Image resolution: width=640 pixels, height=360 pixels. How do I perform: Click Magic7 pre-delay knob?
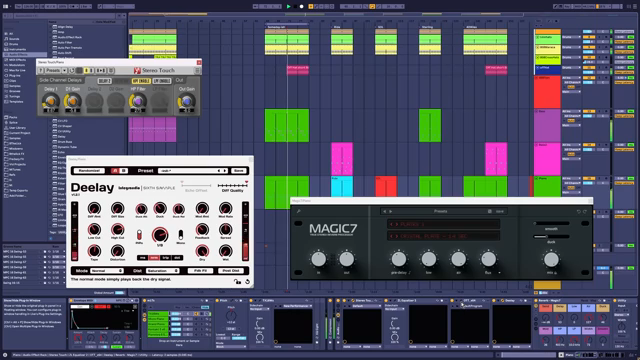(x=399, y=259)
